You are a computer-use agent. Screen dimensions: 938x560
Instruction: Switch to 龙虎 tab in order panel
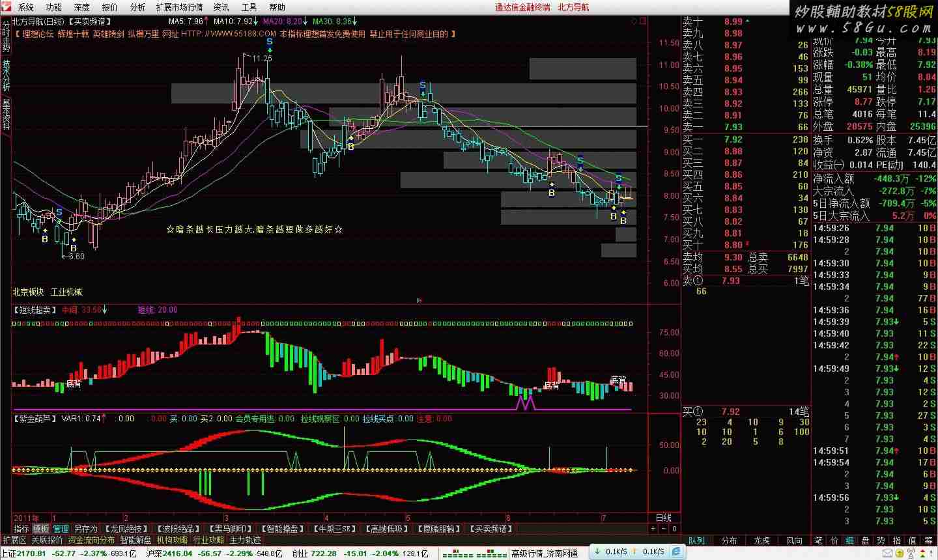click(762, 540)
